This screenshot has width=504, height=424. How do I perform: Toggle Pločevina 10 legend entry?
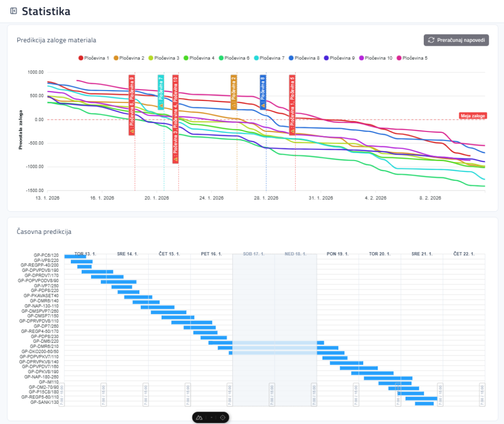tap(375, 58)
